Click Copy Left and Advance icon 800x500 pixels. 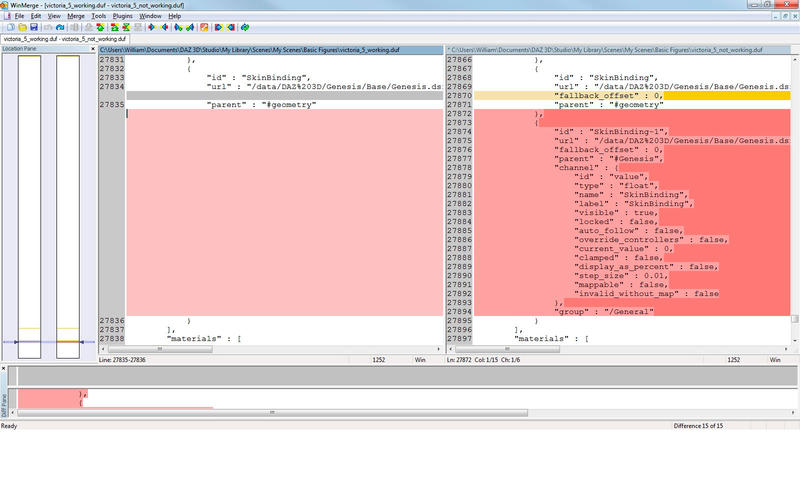click(190, 27)
